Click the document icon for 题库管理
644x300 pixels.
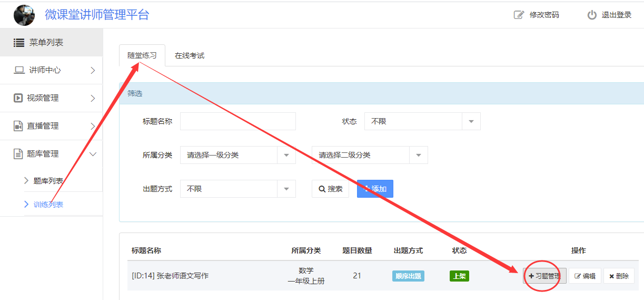click(x=18, y=154)
